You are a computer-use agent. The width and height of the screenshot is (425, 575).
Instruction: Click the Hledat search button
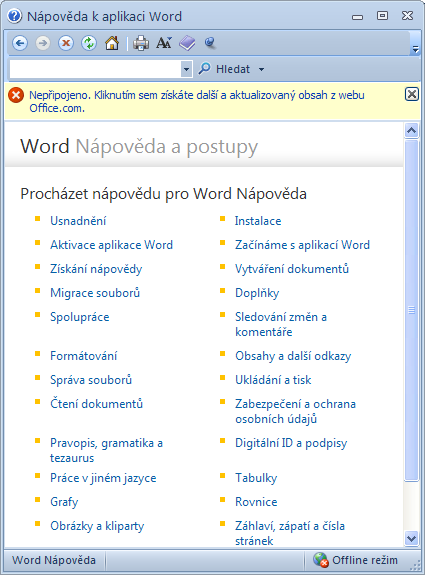tap(224, 69)
